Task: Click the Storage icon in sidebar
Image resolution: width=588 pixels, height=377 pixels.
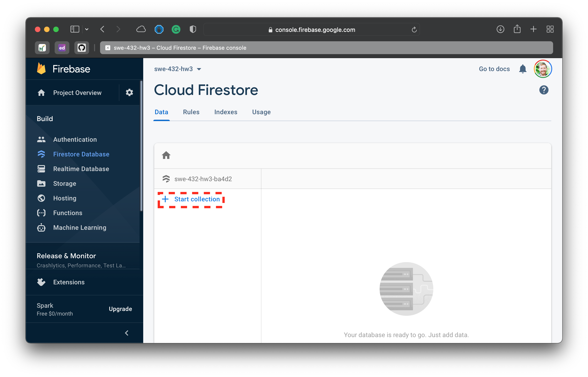Action: tap(42, 183)
